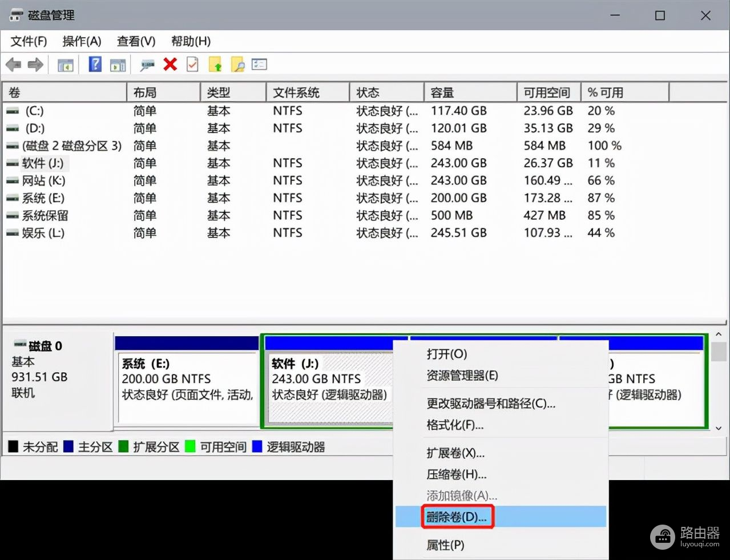Open the 文件(F) menu
Viewport: 730px width, 560px height.
point(29,41)
